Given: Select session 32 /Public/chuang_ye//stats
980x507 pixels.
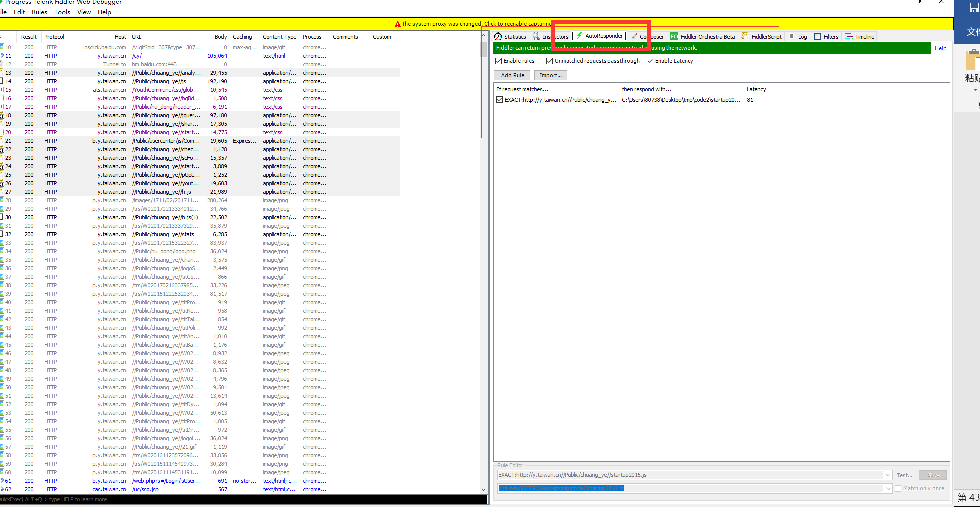Looking at the screenshot, I should click(200, 234).
